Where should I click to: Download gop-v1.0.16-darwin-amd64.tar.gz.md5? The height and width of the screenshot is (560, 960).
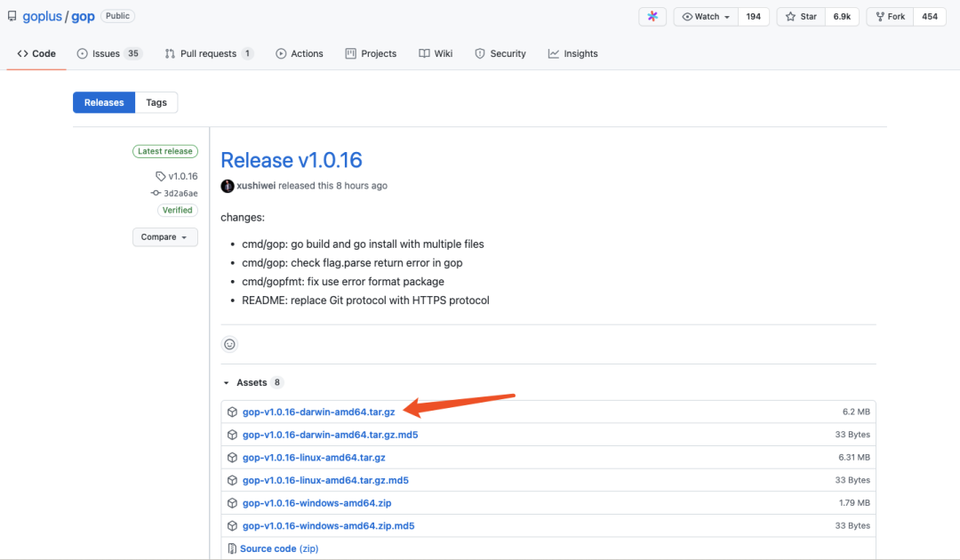331,435
